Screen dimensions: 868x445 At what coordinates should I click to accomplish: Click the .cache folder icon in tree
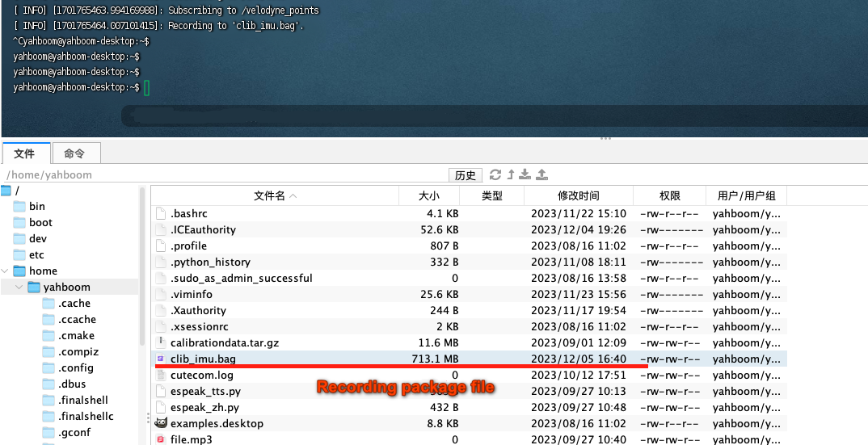click(48, 304)
